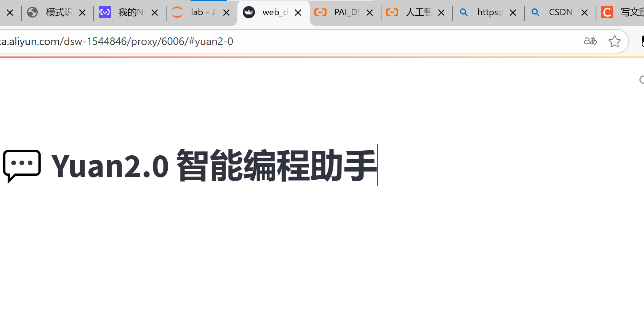644x330 pixels.
Task: Close the 人工智 tab
Action: (x=441, y=13)
